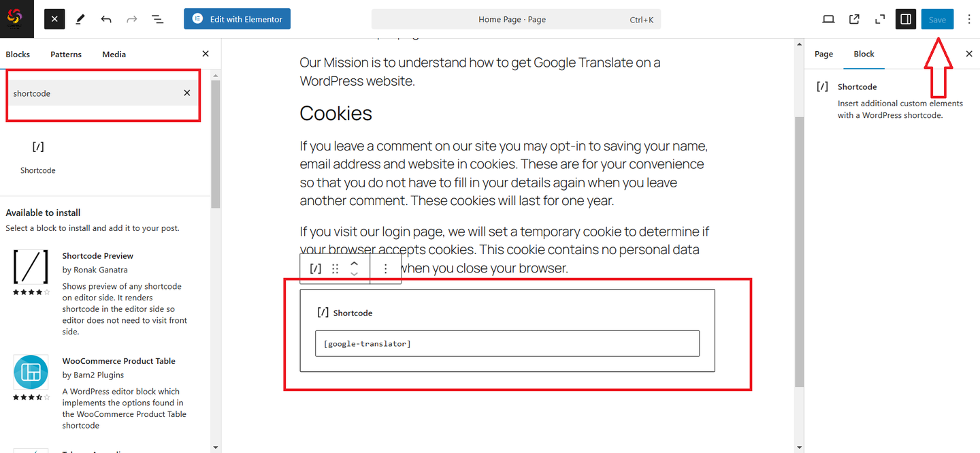Switch to the Page tab in the sidebar
This screenshot has width=980, height=453.
[x=823, y=54]
